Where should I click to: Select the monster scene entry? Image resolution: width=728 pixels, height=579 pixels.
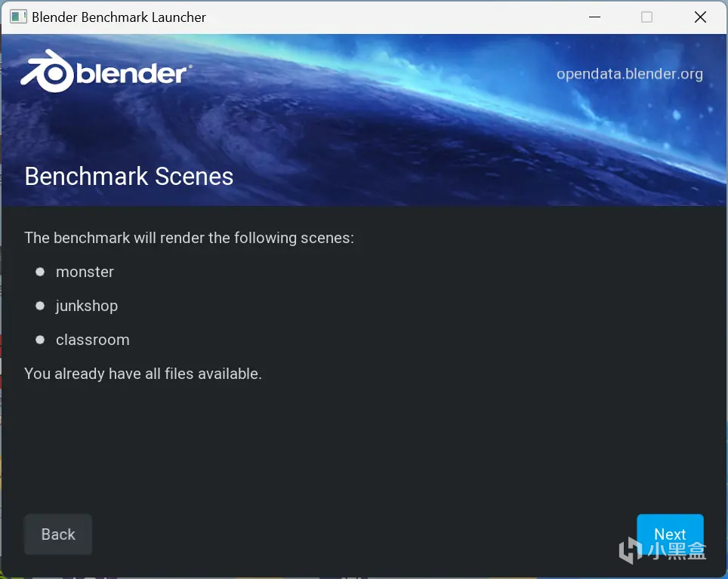(x=85, y=272)
